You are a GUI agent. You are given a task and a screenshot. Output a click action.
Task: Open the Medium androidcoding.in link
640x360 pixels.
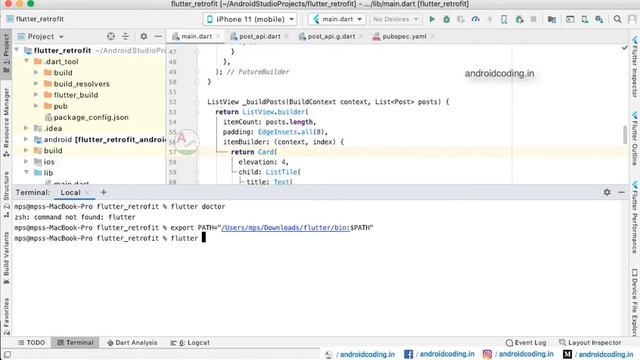click(598, 354)
